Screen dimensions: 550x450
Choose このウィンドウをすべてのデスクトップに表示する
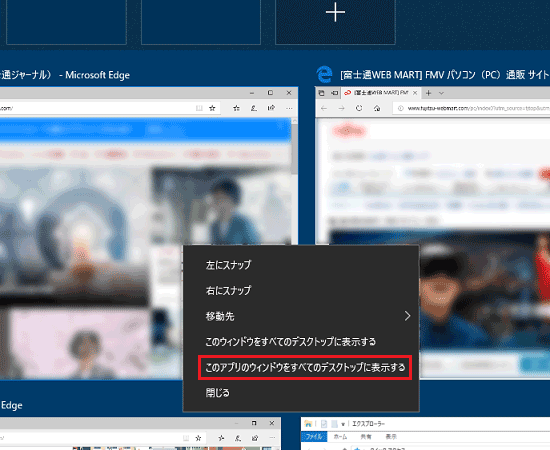[x=290, y=342]
